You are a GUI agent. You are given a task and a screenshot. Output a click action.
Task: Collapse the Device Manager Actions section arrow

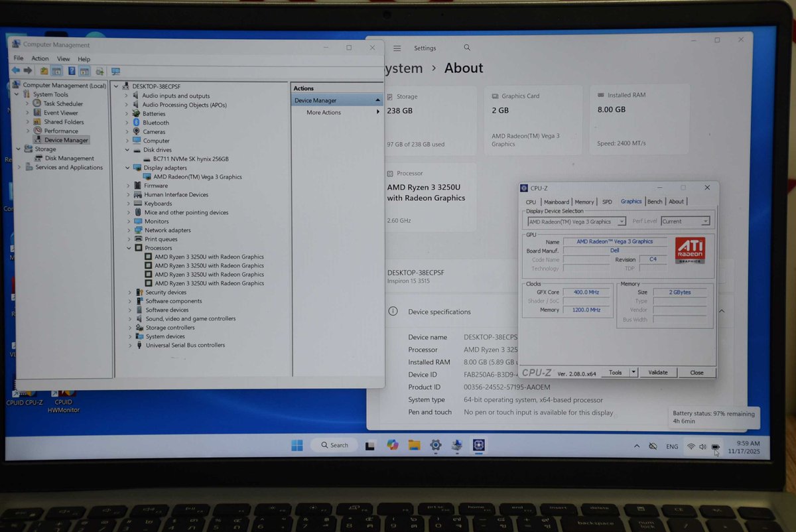(x=377, y=100)
